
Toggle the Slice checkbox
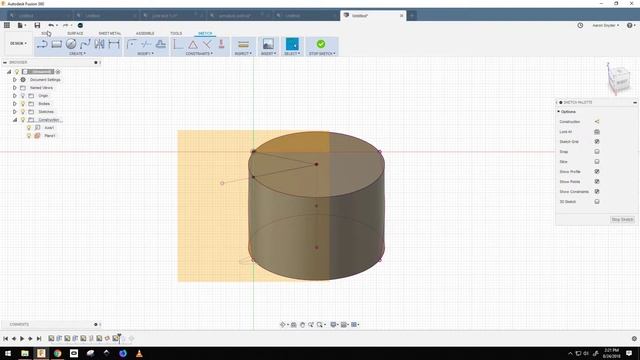pyautogui.click(x=597, y=162)
